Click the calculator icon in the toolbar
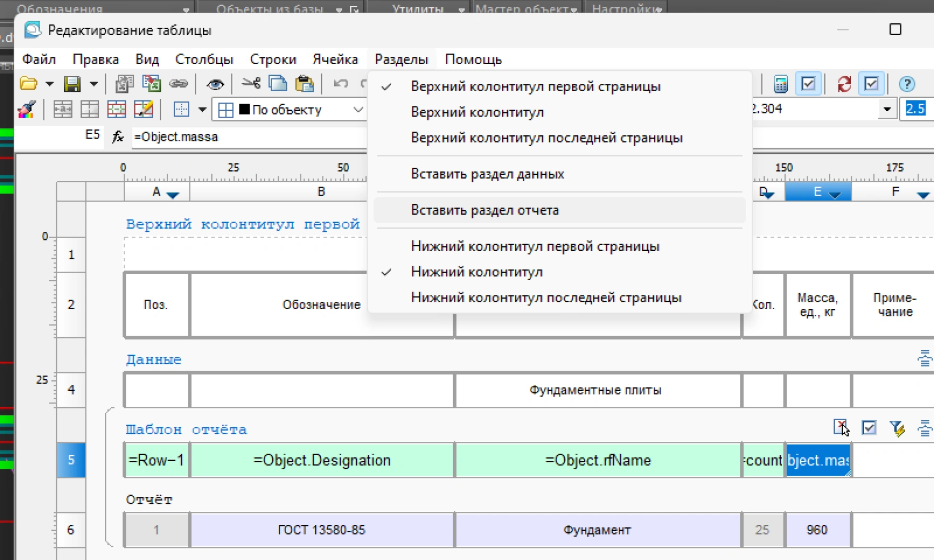This screenshot has height=560, width=934. point(781,84)
